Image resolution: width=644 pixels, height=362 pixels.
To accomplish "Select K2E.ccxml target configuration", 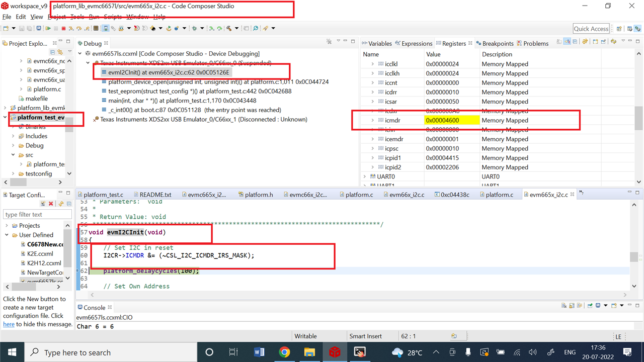I will (36, 254).
